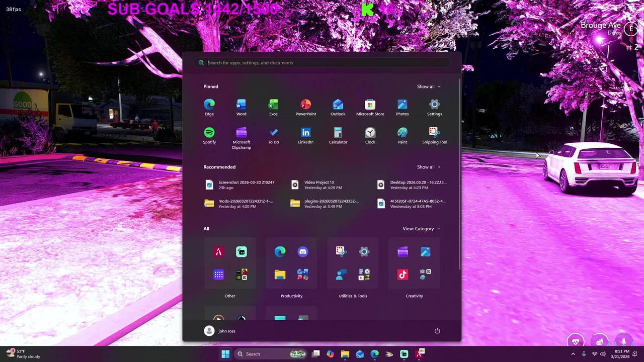The width and height of the screenshot is (644, 362).
Task: Open Outlook from the taskbar
Action: click(x=360, y=354)
